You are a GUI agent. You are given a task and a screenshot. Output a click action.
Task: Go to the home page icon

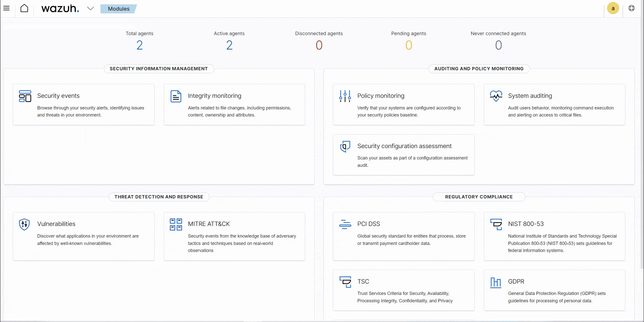pyautogui.click(x=24, y=8)
